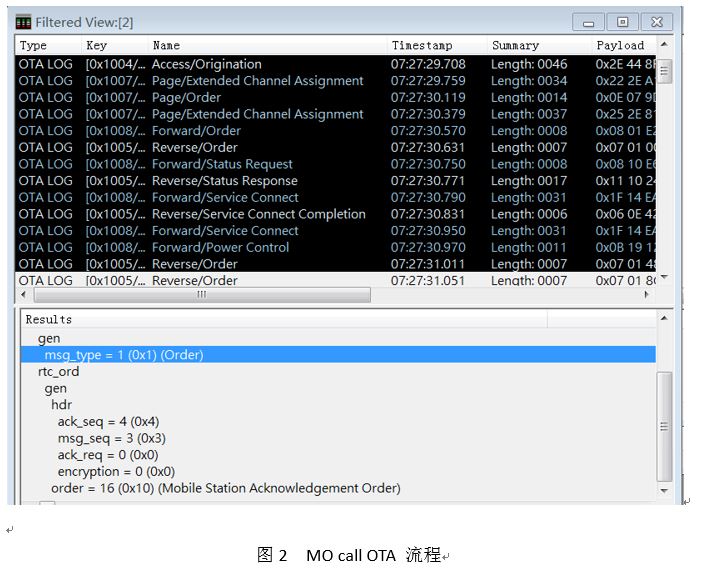The height and width of the screenshot is (574, 701).
Task: Select the Page/Order log row
Action: (x=336, y=97)
